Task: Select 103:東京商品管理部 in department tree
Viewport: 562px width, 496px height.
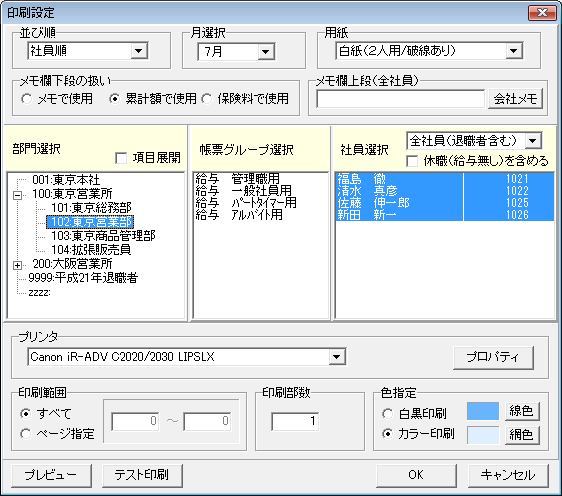Action: [103, 236]
